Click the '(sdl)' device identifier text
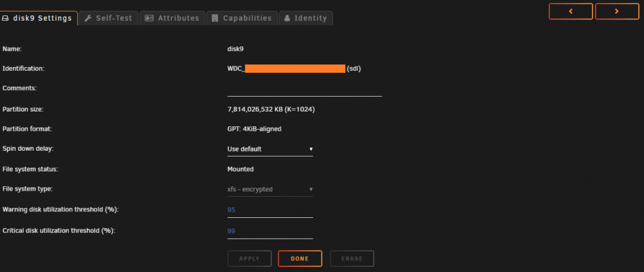This screenshot has height=272, width=644. click(354, 68)
